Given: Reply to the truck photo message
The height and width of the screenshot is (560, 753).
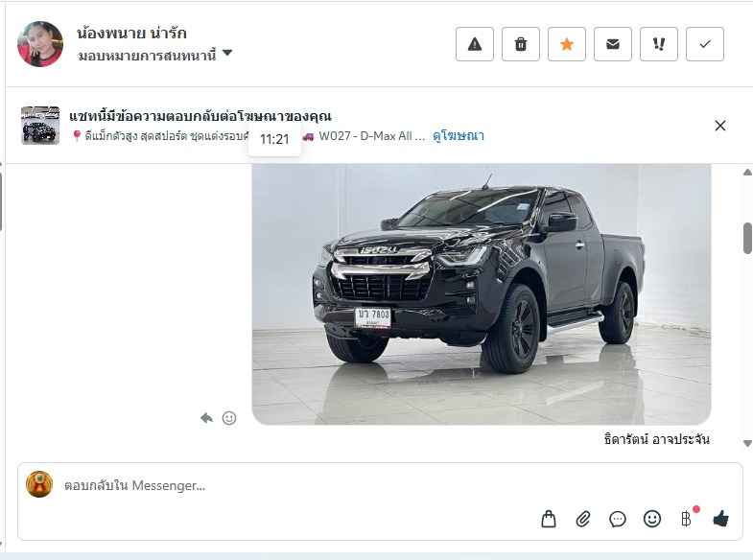Looking at the screenshot, I should [206, 418].
